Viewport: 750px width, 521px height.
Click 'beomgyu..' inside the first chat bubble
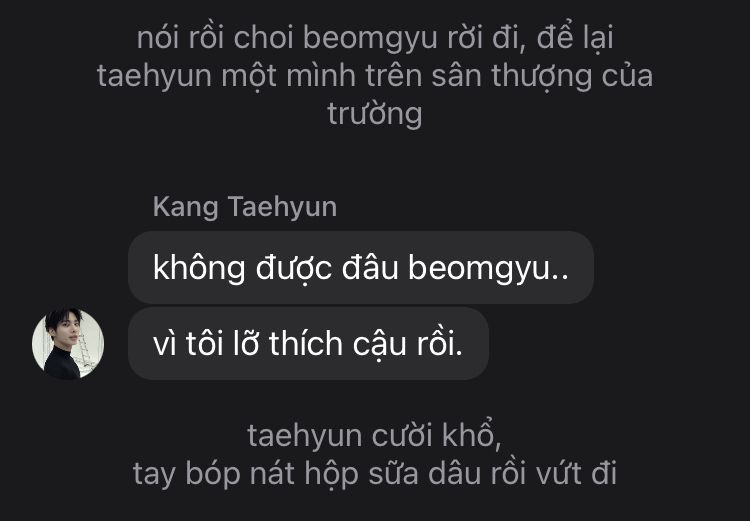pyautogui.click(x=488, y=268)
